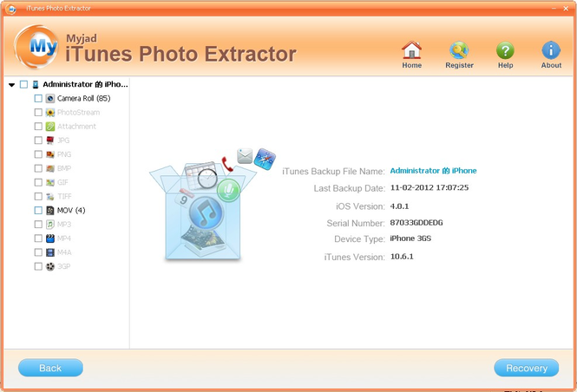Check the 3GP checkbox
The height and width of the screenshot is (392, 577).
tap(38, 266)
